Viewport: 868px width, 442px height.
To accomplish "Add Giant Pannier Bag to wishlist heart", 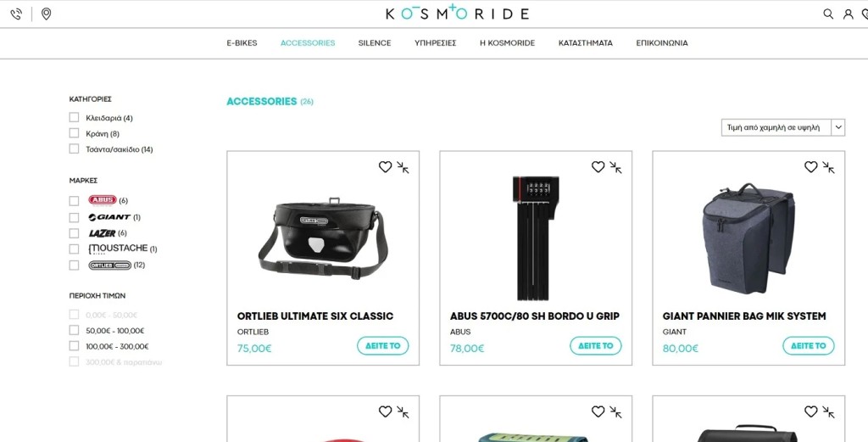I will pyautogui.click(x=810, y=167).
